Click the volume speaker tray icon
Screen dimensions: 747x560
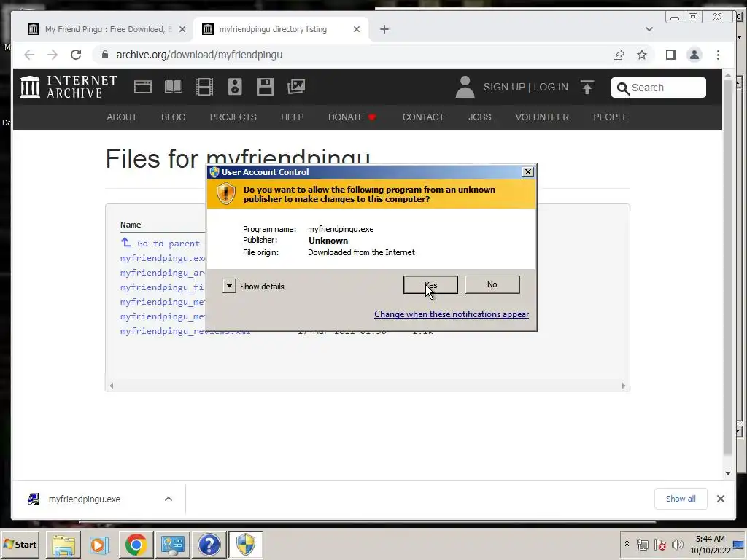coord(677,544)
